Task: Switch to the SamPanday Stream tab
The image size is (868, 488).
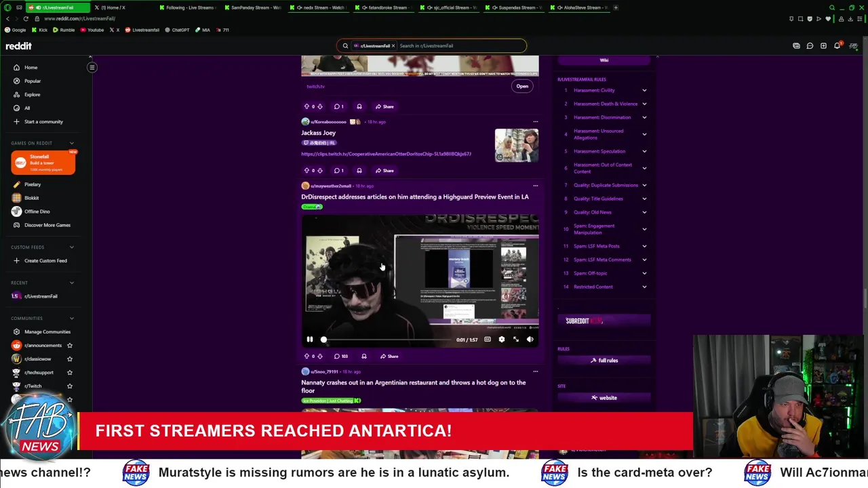Action: click(x=254, y=7)
